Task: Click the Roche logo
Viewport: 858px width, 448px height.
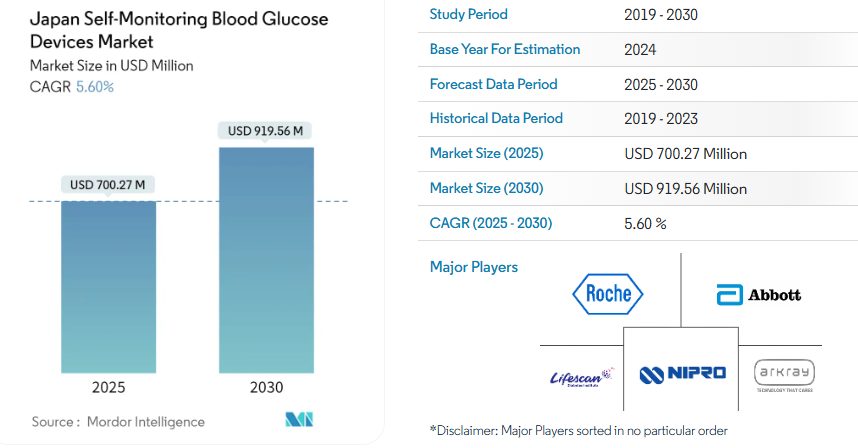Action: click(x=608, y=294)
